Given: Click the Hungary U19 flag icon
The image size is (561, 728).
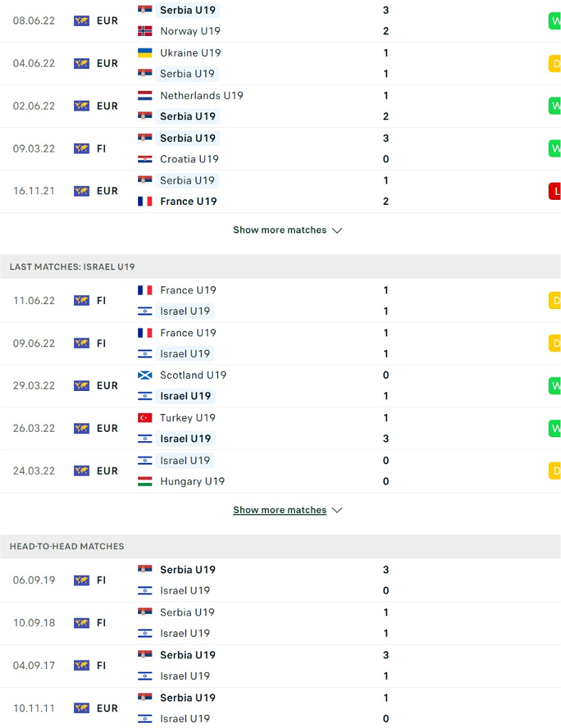Looking at the screenshot, I should (x=145, y=482).
